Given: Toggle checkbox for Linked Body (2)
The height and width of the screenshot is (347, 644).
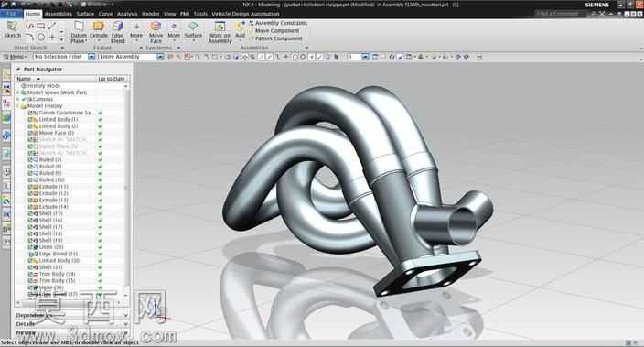Looking at the screenshot, I should [29, 126].
